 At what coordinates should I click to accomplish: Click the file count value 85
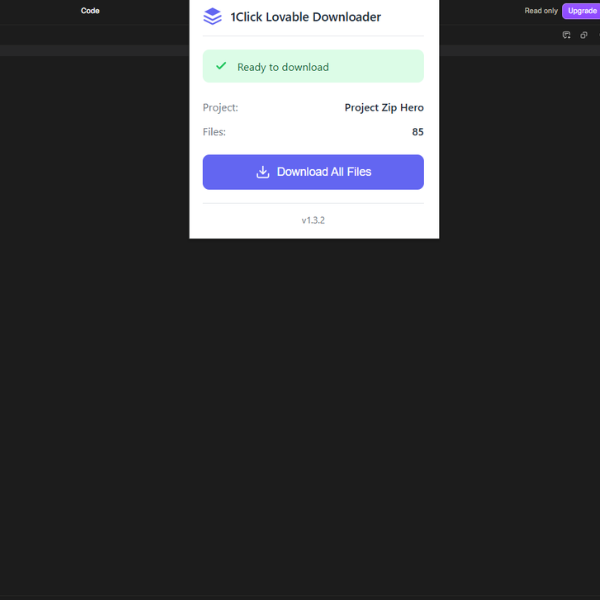(417, 132)
